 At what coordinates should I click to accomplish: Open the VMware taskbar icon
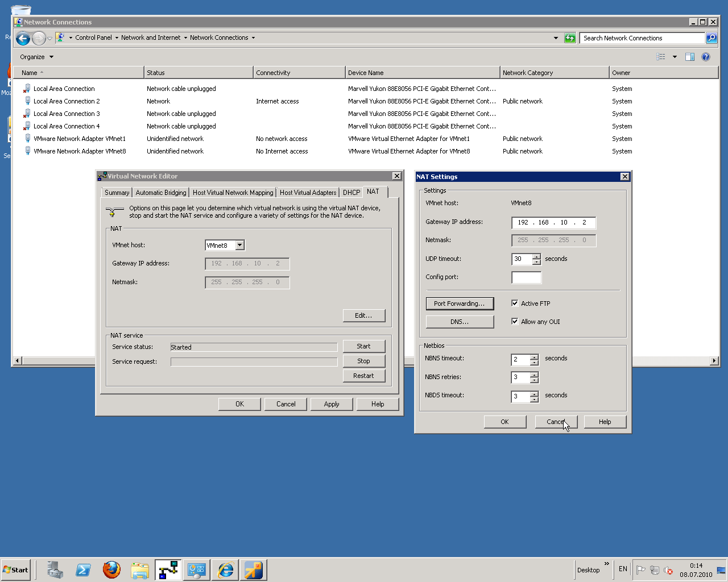[x=254, y=569]
